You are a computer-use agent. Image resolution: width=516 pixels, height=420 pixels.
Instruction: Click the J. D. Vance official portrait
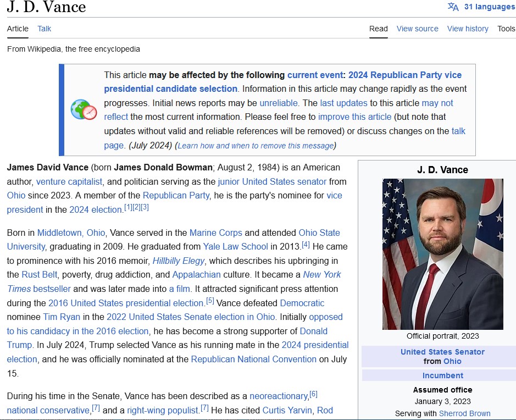coord(442,254)
